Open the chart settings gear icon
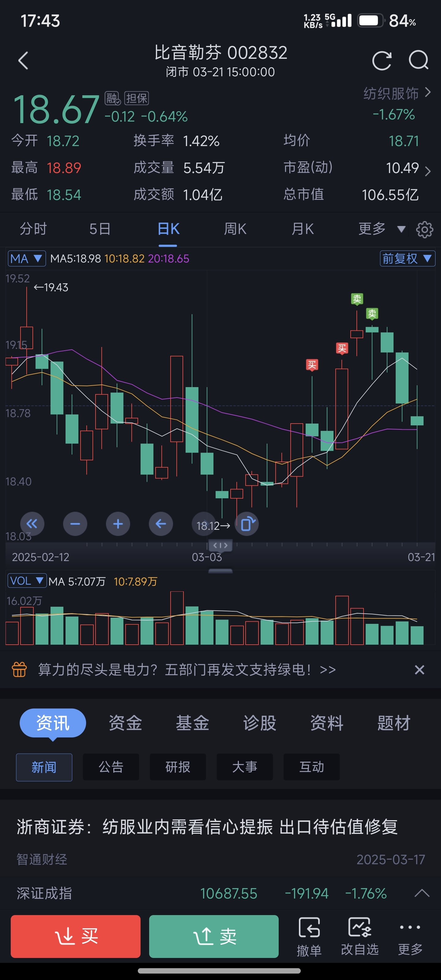 (x=424, y=229)
